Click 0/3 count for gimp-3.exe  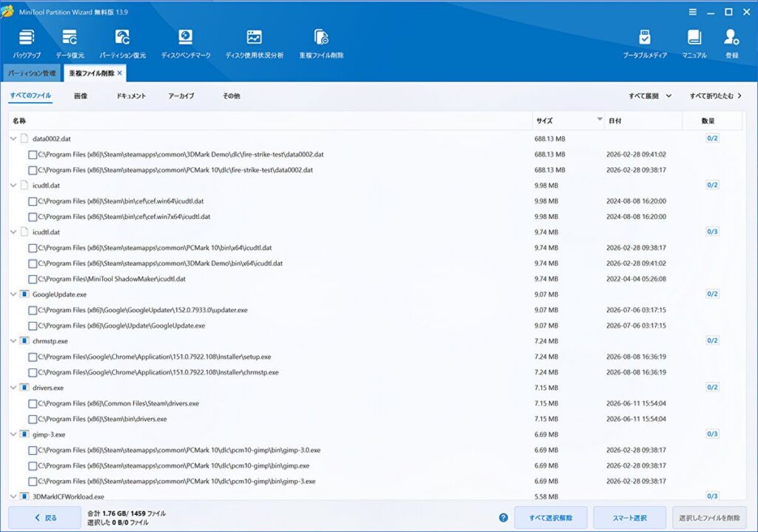[x=712, y=434]
